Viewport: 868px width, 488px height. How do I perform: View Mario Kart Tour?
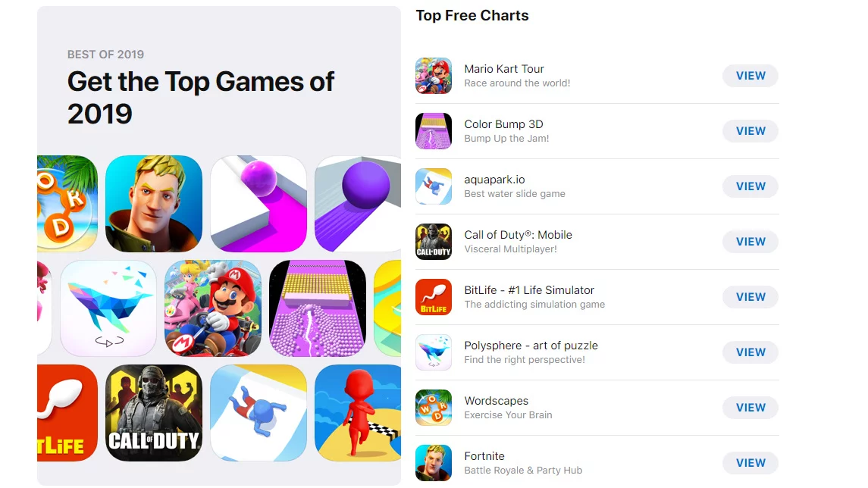(x=750, y=76)
